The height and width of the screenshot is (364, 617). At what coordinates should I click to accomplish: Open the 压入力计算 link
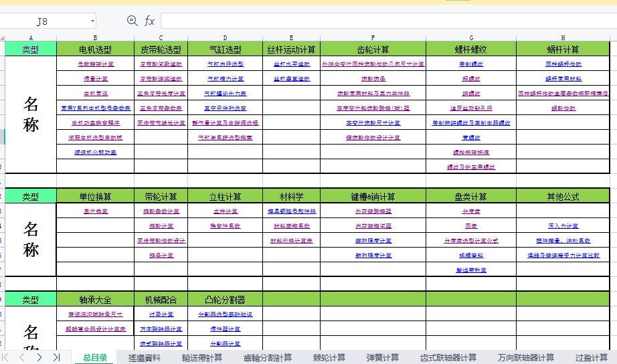point(563,226)
